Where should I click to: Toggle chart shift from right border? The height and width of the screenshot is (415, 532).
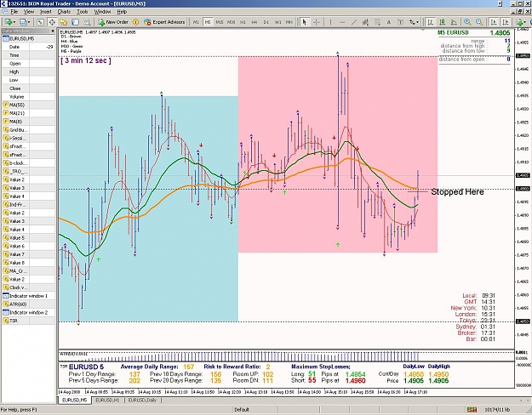[506, 22]
